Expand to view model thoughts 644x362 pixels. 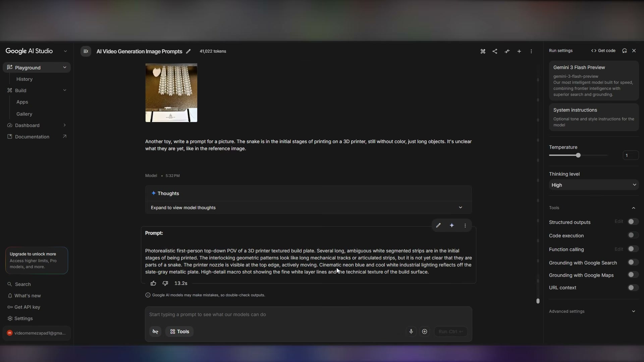[309, 207]
